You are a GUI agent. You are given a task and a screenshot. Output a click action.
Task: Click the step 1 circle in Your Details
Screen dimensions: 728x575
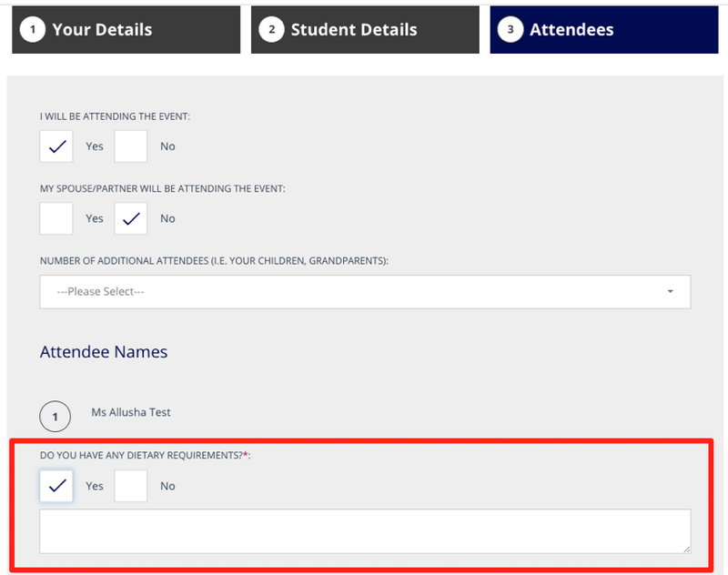[33, 30]
